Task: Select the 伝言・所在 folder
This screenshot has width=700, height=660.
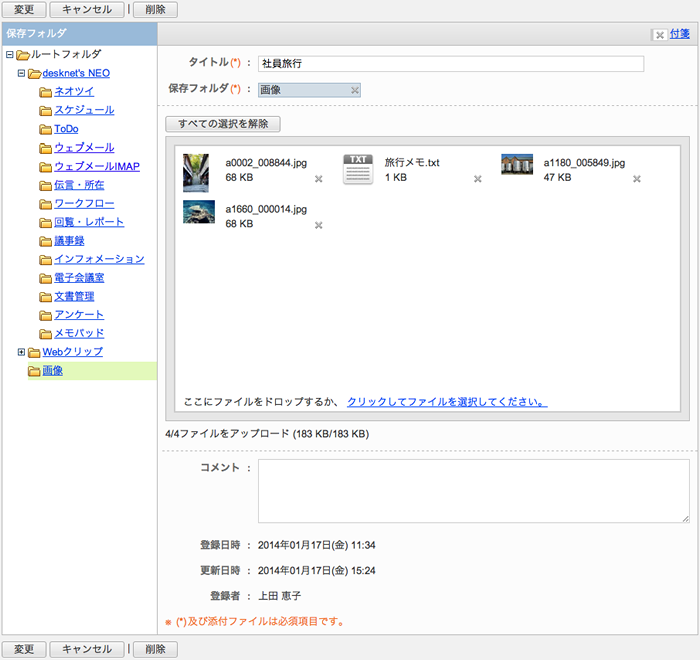Action: click(79, 185)
